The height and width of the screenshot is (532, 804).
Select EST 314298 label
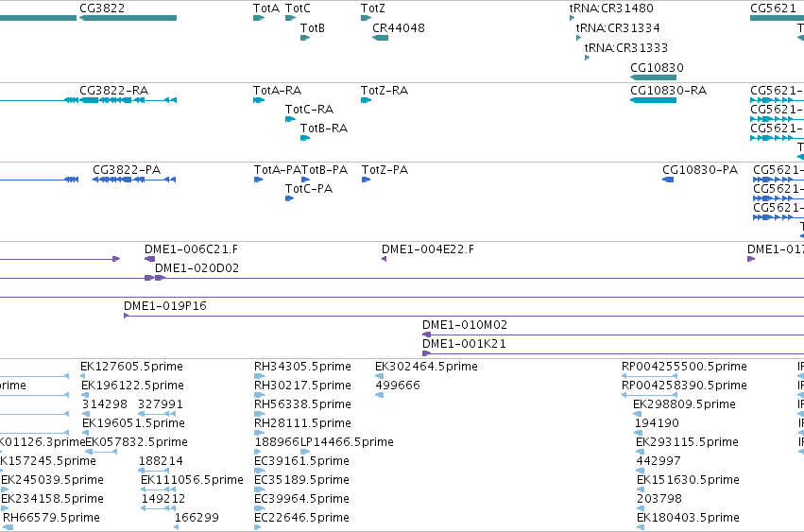coord(105,404)
